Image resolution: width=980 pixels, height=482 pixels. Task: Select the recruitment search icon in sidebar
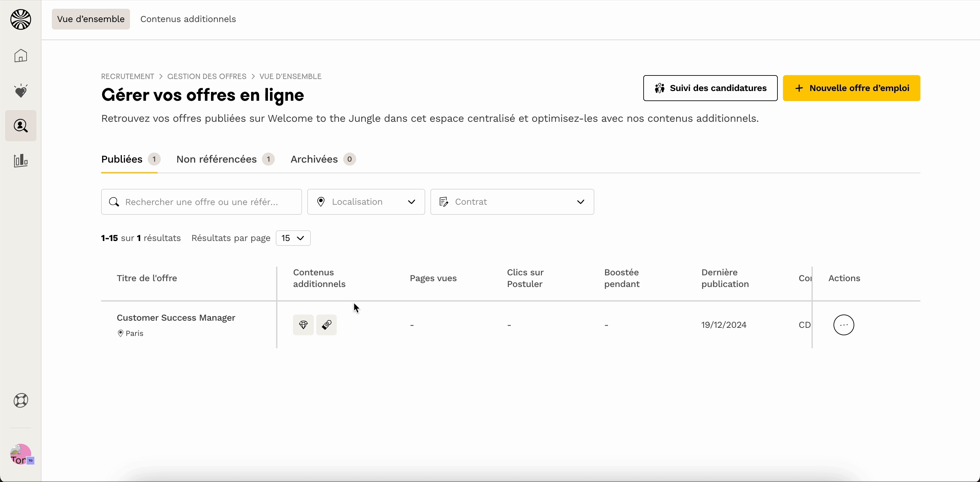click(20, 126)
